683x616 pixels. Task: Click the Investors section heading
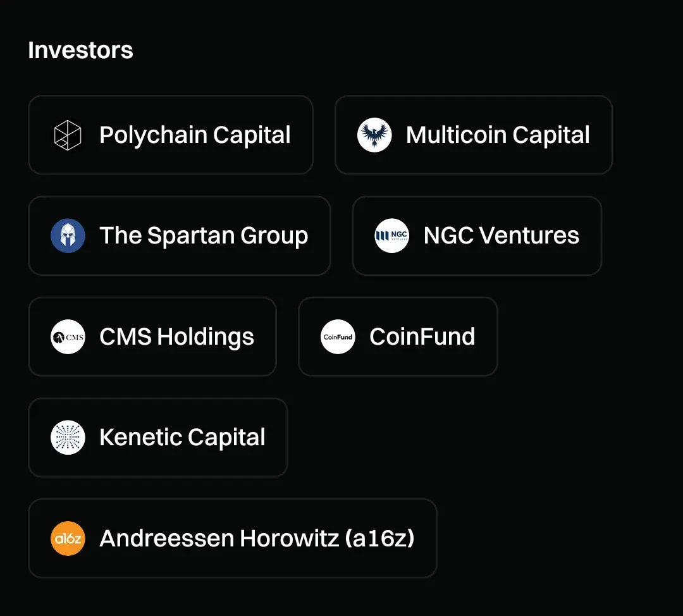click(80, 51)
